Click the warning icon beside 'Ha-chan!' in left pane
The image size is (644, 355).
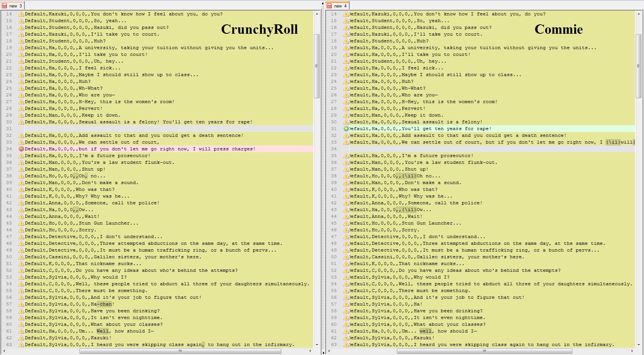point(21,304)
